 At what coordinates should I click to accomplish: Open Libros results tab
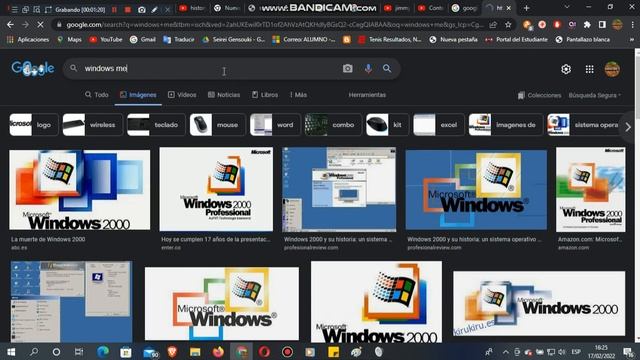tap(264, 95)
